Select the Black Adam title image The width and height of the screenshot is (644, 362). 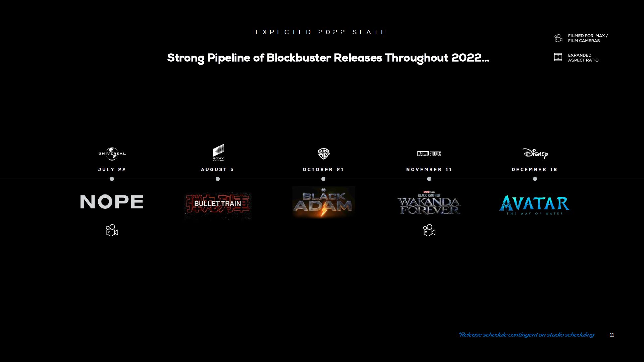click(x=323, y=202)
